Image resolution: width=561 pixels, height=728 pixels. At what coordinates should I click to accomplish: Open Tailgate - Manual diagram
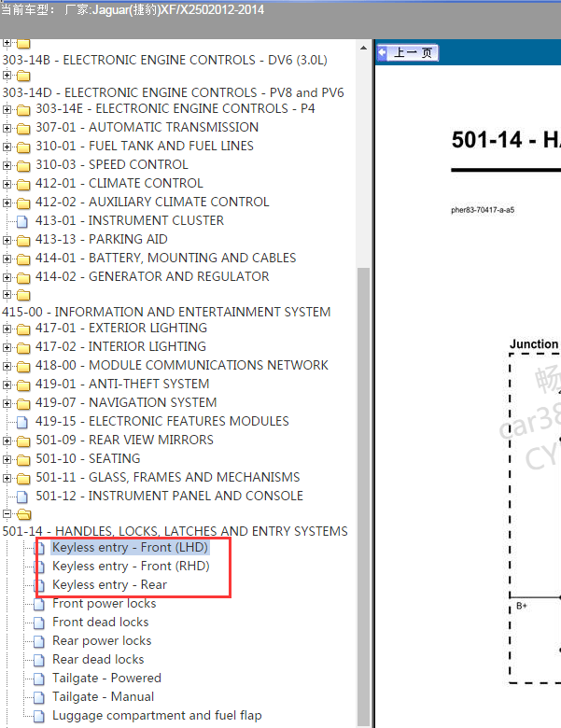coord(103,696)
